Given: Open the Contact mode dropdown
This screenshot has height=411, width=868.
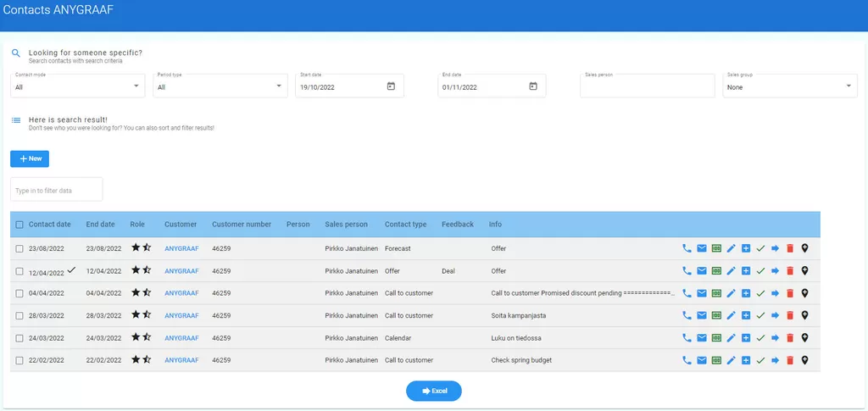Looking at the screenshot, I should click(x=77, y=86).
